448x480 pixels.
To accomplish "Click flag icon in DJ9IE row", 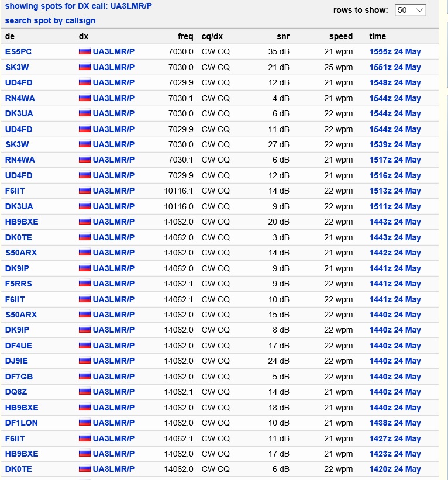I will click(x=85, y=361).
